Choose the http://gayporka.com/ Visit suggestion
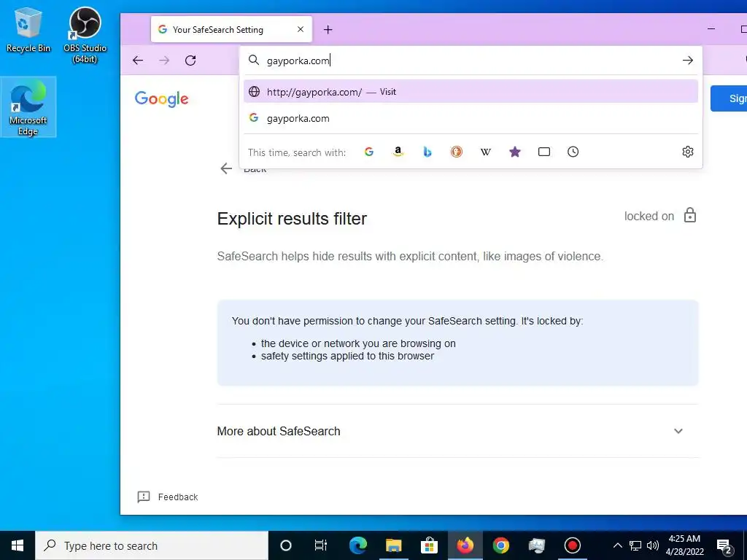The width and height of the screenshot is (747, 560). 471,91
